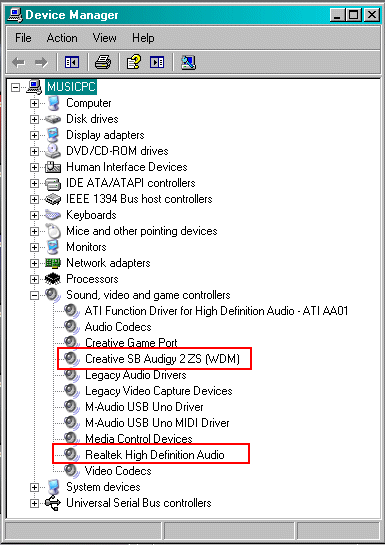Select ATI Function Driver for High Definition Audio
Screen dimensions: 385x545
pyautogui.click(x=216, y=311)
